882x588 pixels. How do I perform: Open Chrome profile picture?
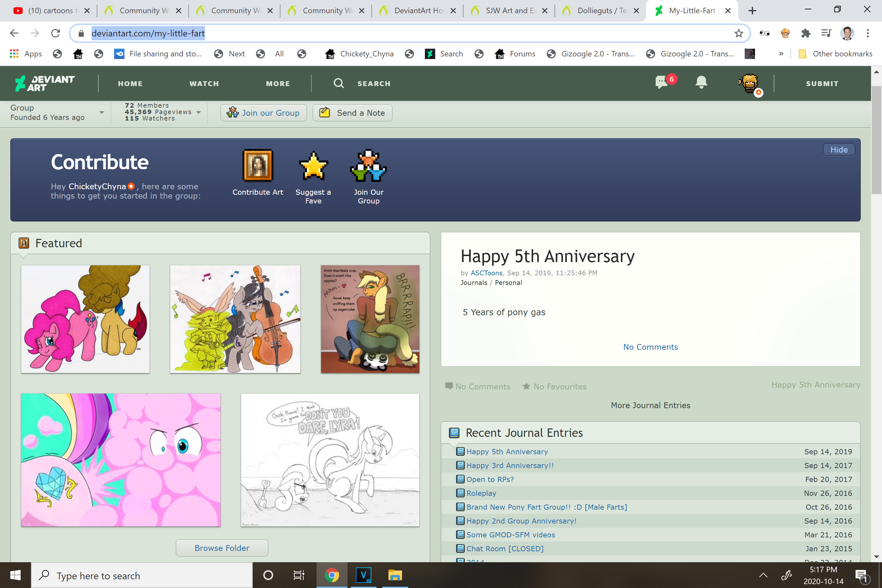coord(847,34)
